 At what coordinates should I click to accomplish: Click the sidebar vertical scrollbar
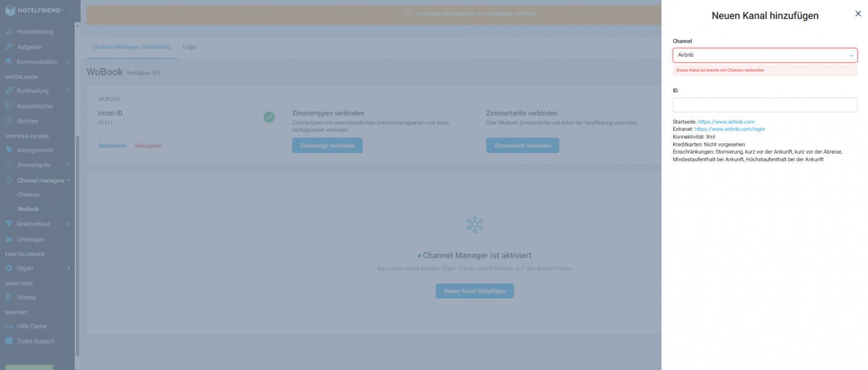(x=77, y=246)
